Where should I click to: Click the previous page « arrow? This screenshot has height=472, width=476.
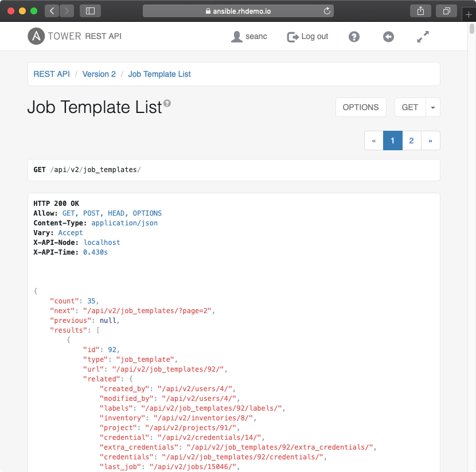(374, 141)
